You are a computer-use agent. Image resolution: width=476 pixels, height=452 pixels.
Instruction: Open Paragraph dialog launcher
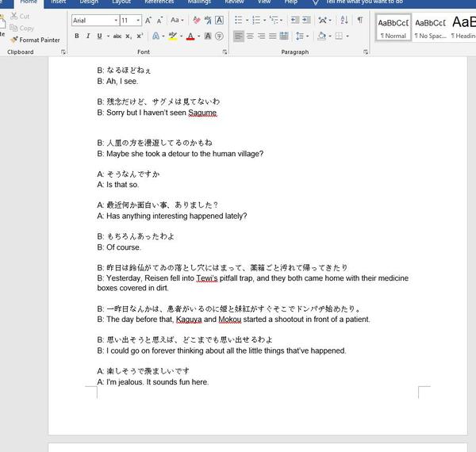[x=366, y=52]
